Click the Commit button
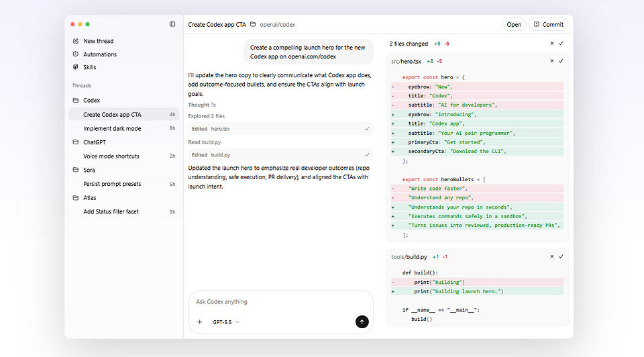 coord(548,25)
